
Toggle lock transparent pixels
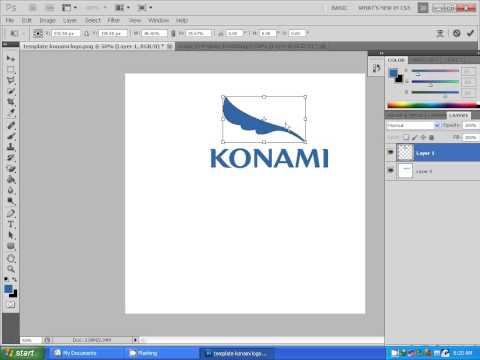(406, 137)
